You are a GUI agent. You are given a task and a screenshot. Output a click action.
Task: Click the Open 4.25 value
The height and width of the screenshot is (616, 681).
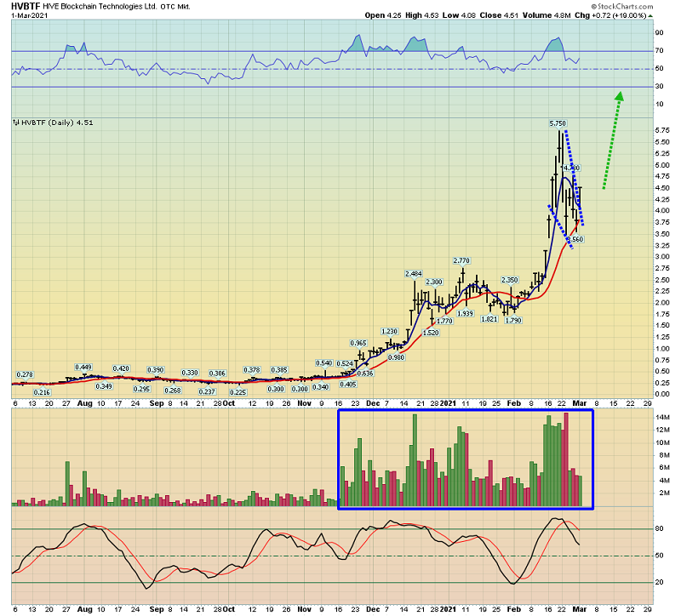tap(384, 15)
